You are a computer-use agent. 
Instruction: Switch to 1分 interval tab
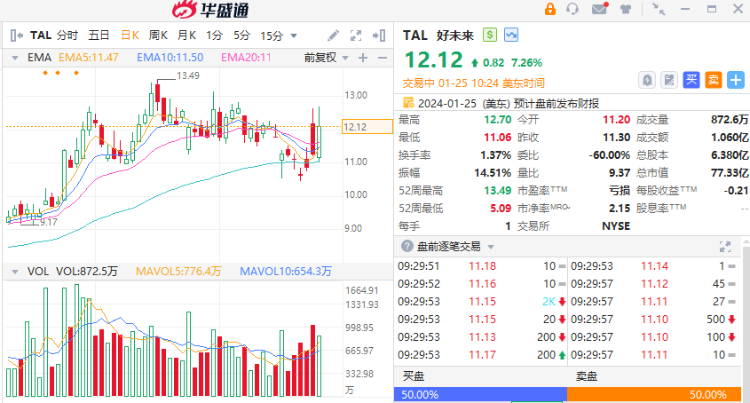[214, 35]
